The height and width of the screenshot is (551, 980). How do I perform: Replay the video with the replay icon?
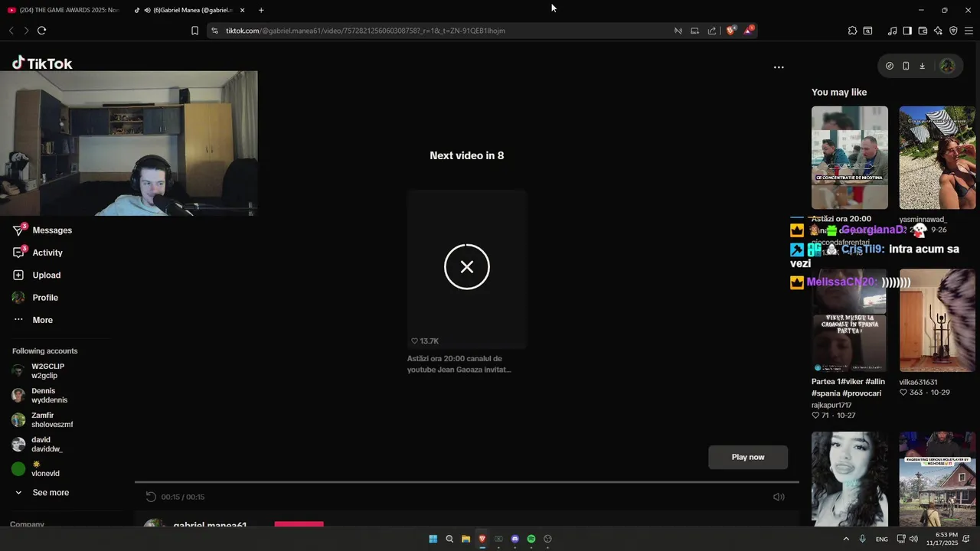151,497
